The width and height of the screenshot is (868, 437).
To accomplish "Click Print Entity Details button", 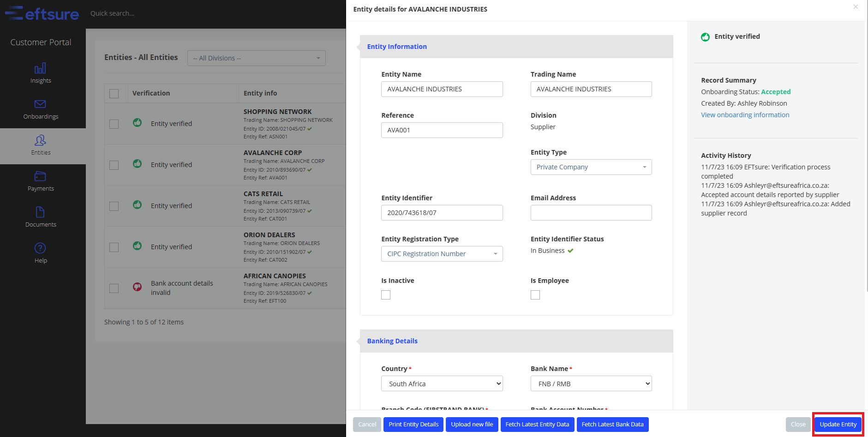I will (x=413, y=425).
